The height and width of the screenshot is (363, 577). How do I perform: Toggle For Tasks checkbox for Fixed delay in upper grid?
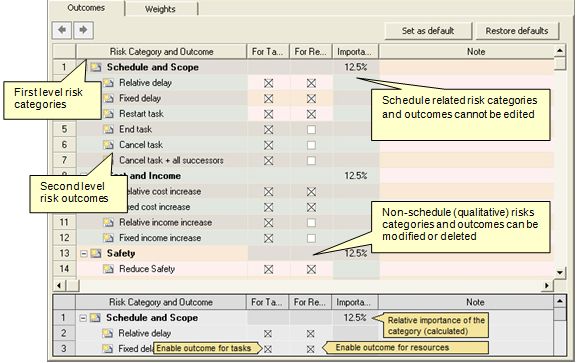click(269, 99)
